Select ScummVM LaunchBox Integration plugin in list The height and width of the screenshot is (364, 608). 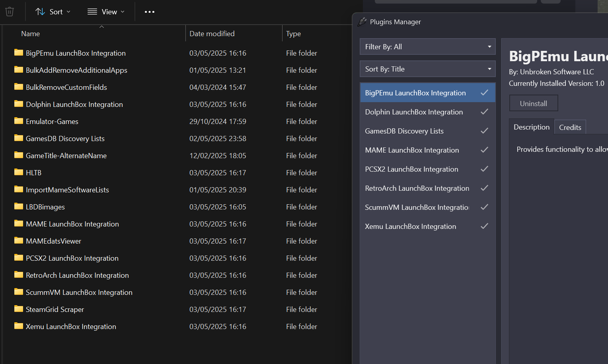pyautogui.click(x=428, y=207)
